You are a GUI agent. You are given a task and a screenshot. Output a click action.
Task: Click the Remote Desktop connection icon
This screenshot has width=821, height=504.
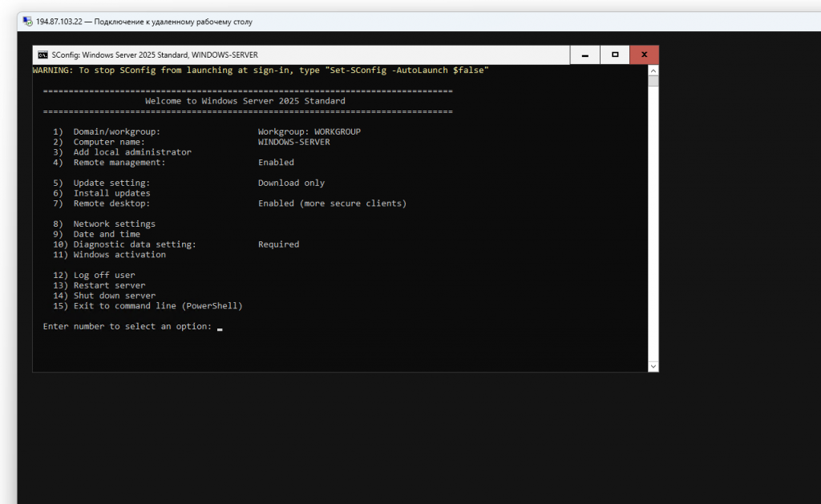[26, 22]
